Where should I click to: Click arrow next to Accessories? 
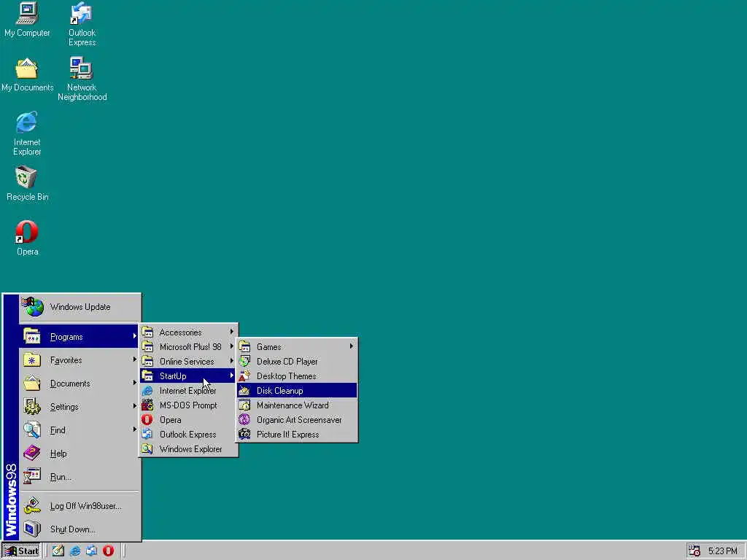pyautogui.click(x=231, y=332)
